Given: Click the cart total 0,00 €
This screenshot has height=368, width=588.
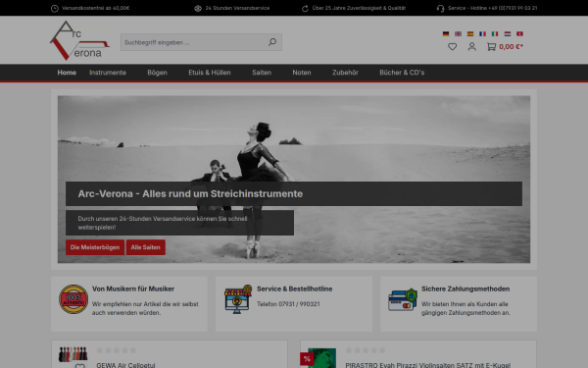Looking at the screenshot, I should click(511, 46).
